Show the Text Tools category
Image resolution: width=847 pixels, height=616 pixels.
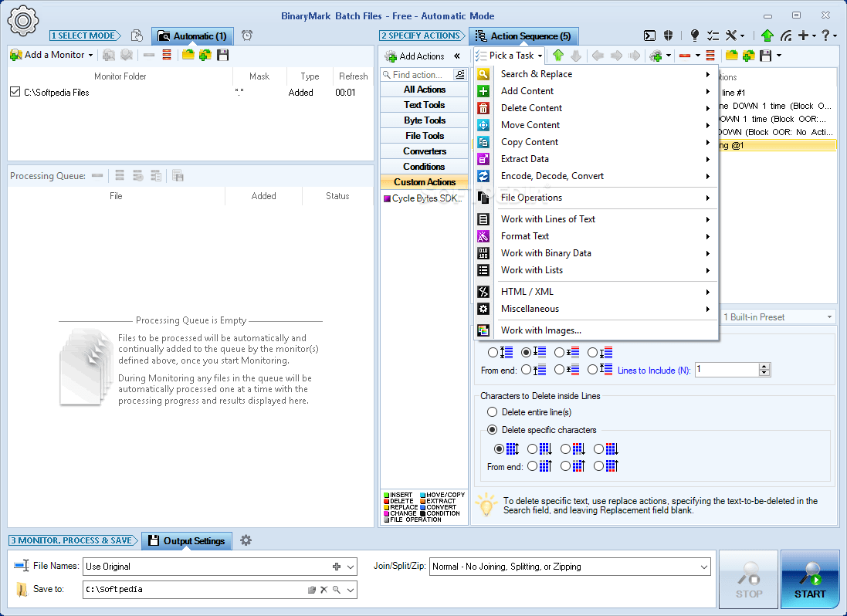pyautogui.click(x=424, y=105)
